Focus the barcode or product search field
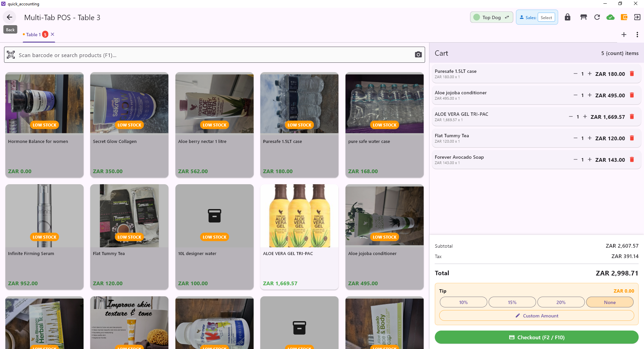 [214, 55]
